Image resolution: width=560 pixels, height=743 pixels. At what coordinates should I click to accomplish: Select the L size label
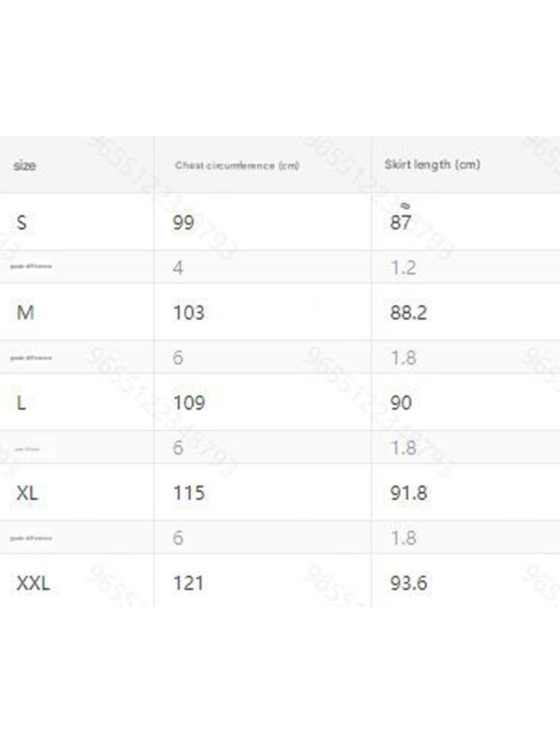coord(22,402)
